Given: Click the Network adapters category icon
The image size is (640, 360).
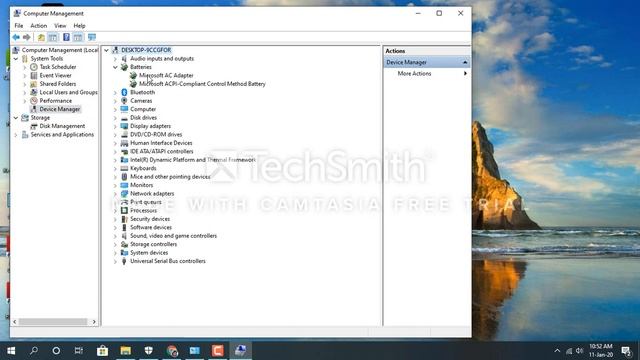Looking at the screenshot, I should (x=124, y=193).
